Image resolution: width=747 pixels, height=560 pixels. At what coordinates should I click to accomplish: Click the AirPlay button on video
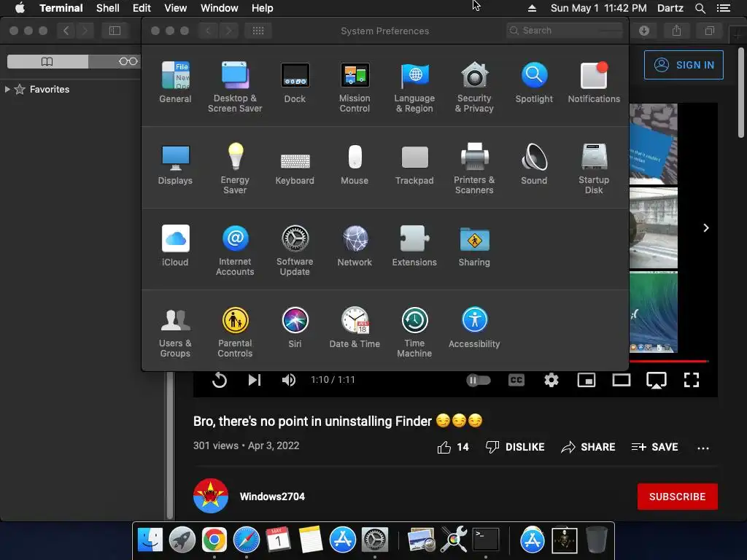click(x=656, y=380)
